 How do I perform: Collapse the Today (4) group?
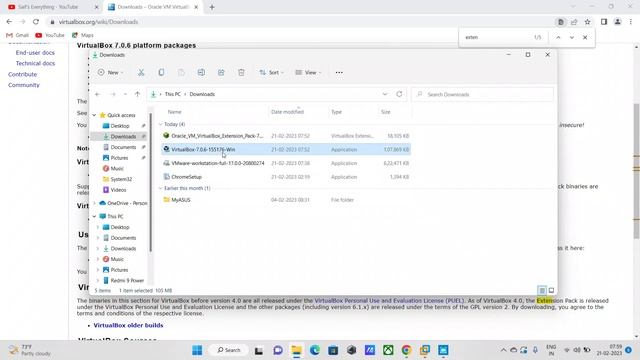tap(160, 124)
